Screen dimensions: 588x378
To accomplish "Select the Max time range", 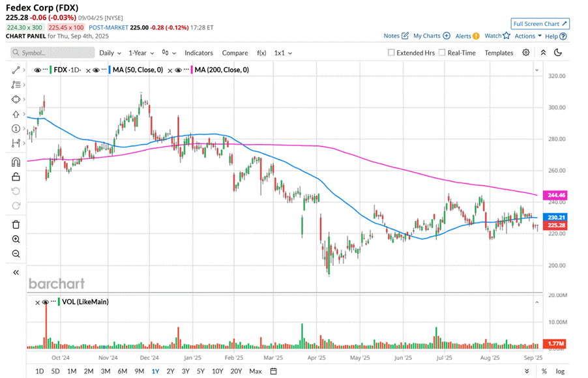I will coord(256,371).
